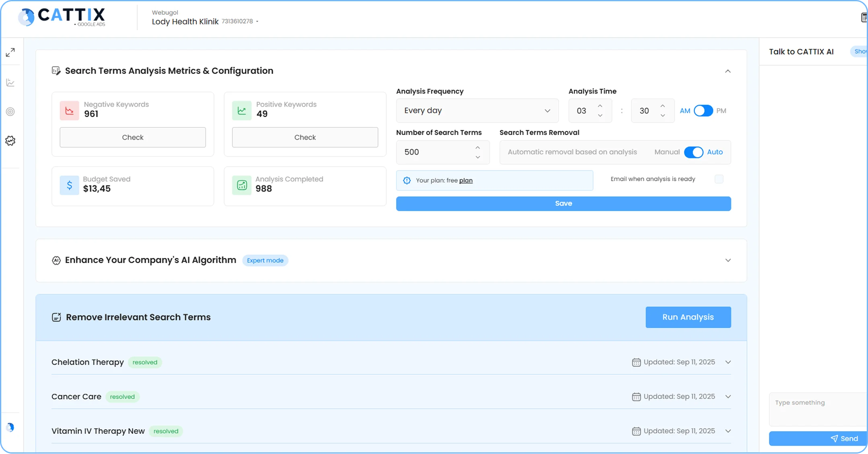Increase Number of Search Terms with up arrow

click(478, 148)
